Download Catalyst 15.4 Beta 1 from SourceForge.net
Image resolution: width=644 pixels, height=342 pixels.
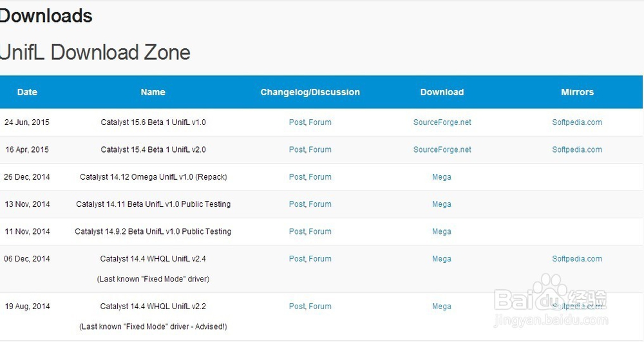[442, 150]
